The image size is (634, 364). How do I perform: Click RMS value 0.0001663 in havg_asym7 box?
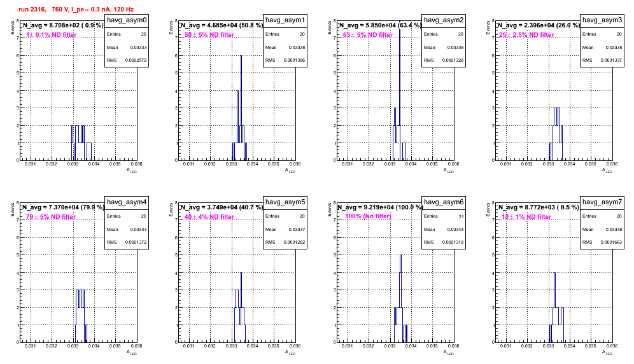click(612, 242)
